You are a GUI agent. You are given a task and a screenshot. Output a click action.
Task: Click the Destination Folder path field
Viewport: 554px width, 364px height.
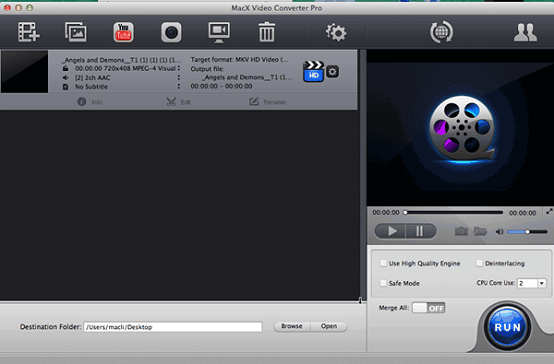[173, 327]
